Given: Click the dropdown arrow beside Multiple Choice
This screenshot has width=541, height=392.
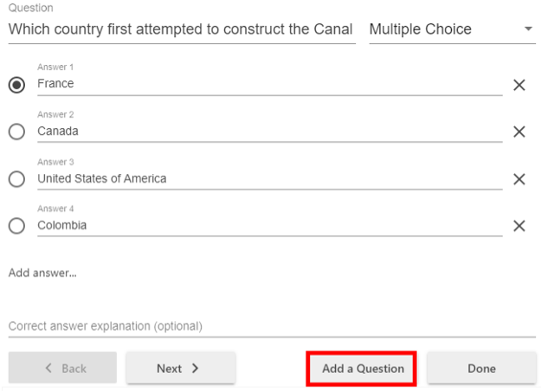Looking at the screenshot, I should pos(528,29).
